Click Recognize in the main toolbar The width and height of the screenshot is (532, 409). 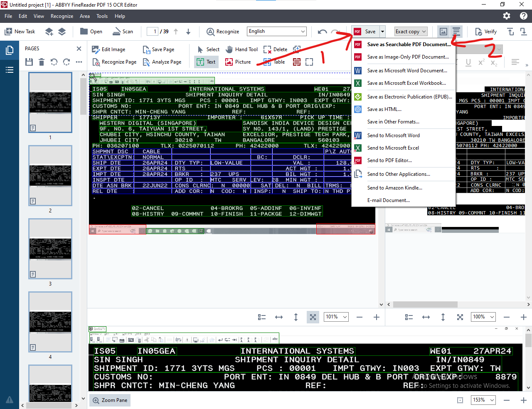(x=223, y=32)
